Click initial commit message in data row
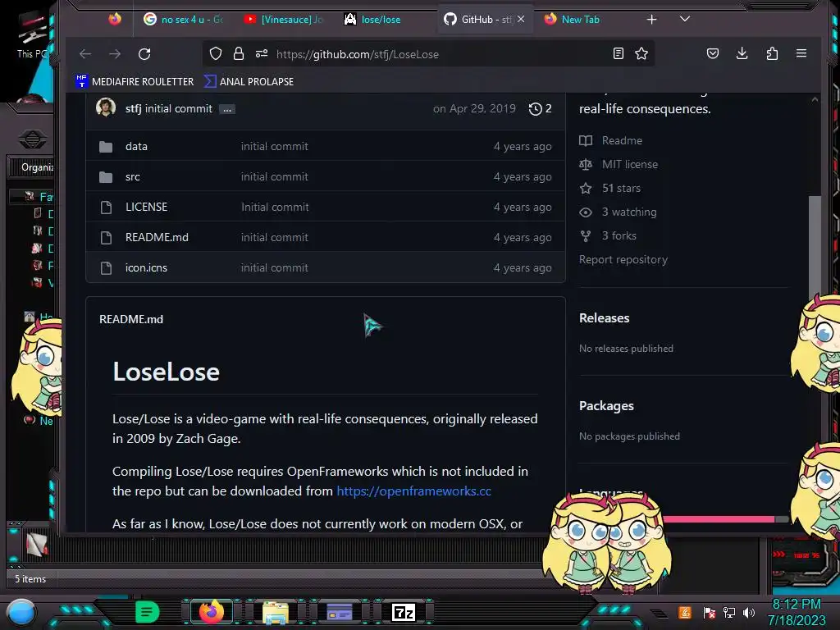This screenshot has width=840, height=630. tap(274, 146)
